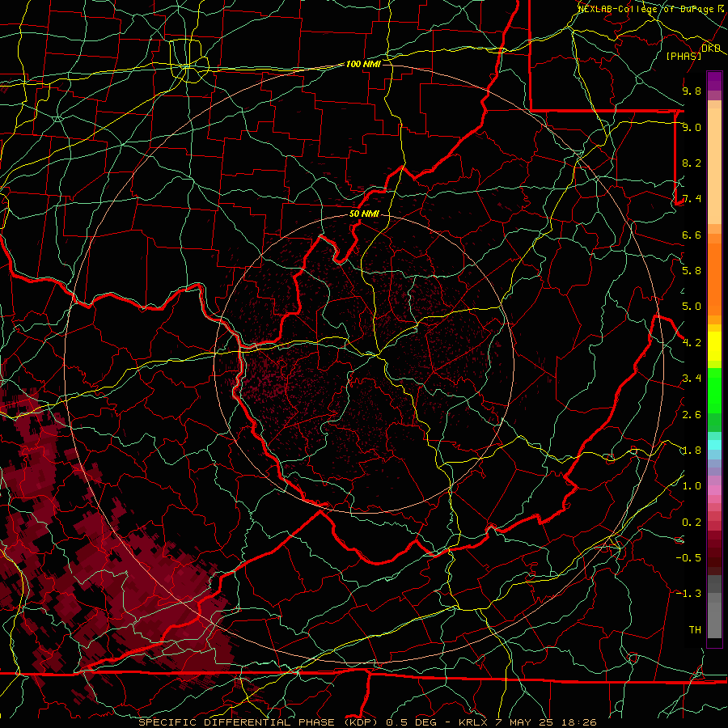Screen dimensions: 728x728
Task: Click the 4.2 scale value
Action: [692, 343]
